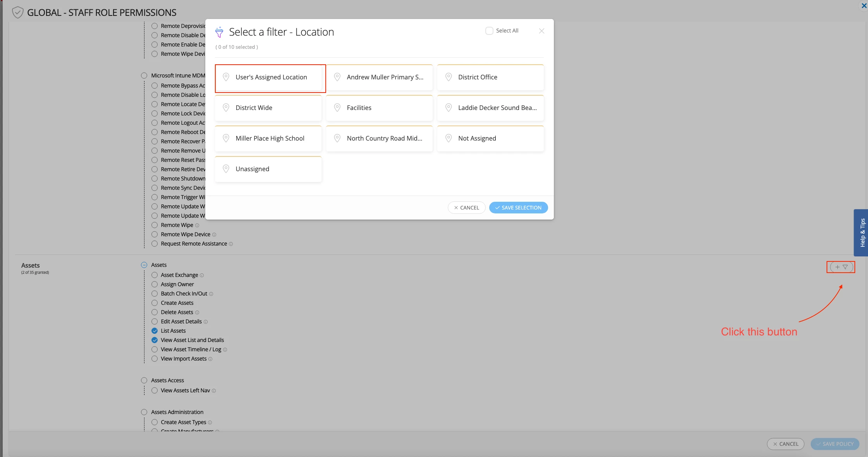Viewport: 868px width, 457px height.
Task: Click the info icon beside Asset Exchange
Action: 202,275
